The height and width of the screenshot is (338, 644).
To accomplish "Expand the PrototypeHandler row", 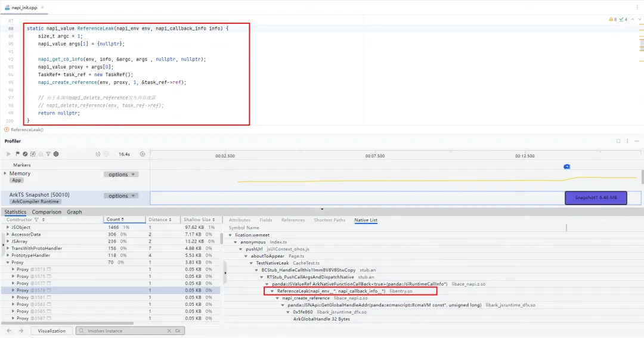I will [8, 255].
